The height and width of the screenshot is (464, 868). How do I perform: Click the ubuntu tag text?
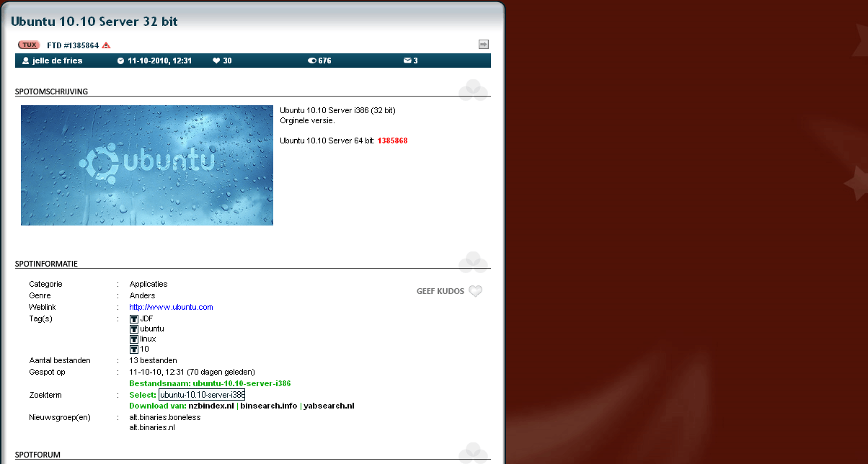[152, 329]
